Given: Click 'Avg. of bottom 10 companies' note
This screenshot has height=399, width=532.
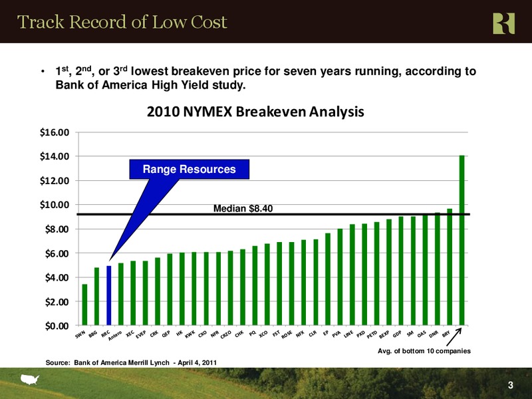Looking at the screenshot, I should (424, 351).
